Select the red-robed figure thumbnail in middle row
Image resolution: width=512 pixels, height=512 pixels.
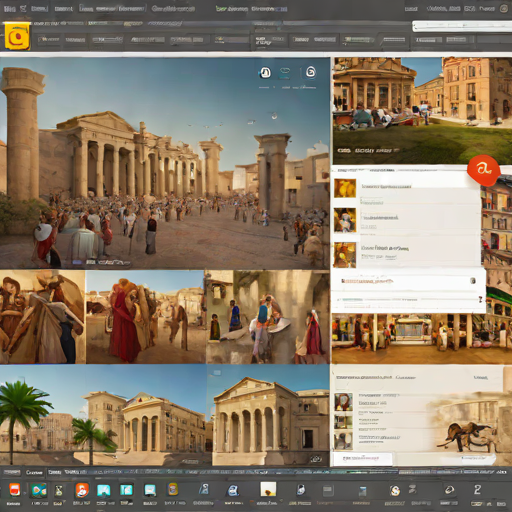146,317
